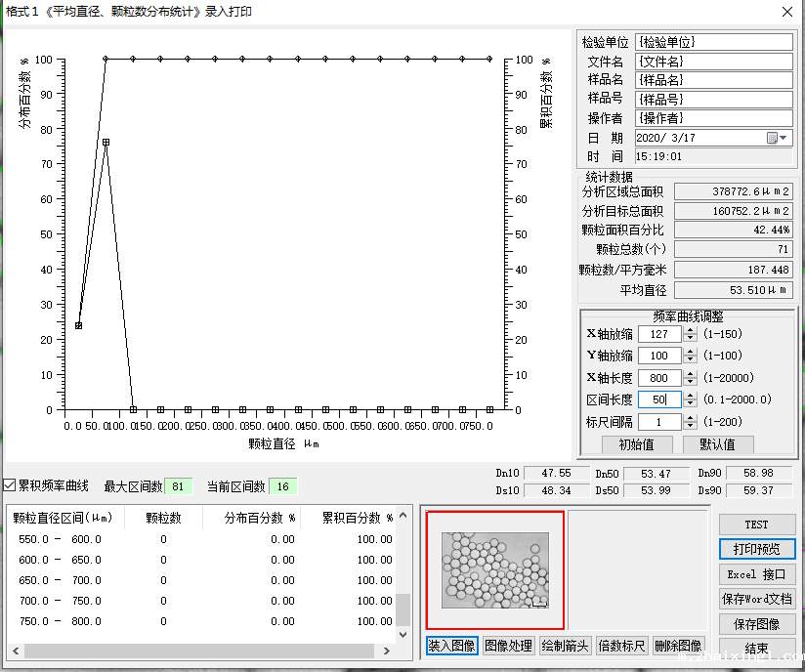This screenshot has height=672, width=805.
Task: Increase X轴长度 with its up arrow
Action: tap(690, 373)
